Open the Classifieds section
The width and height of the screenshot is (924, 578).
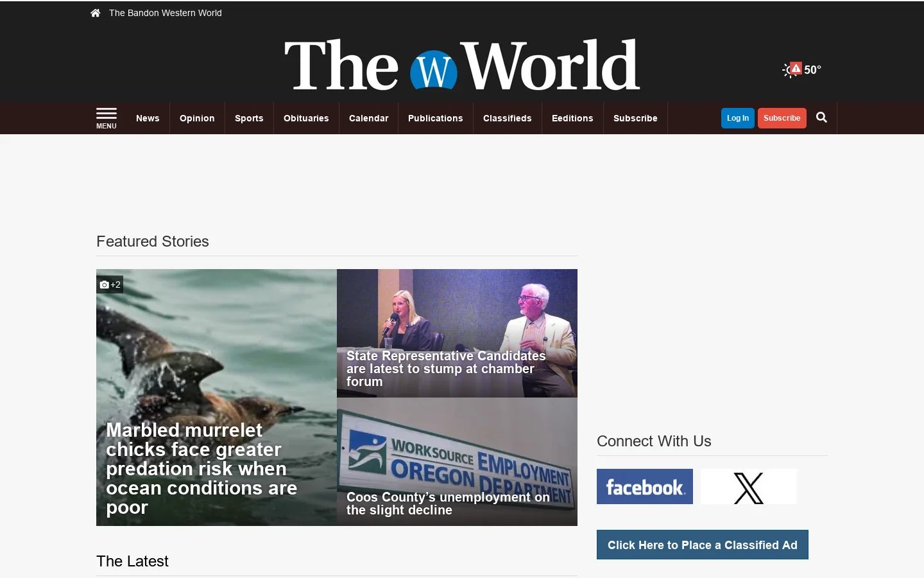pyautogui.click(x=508, y=118)
